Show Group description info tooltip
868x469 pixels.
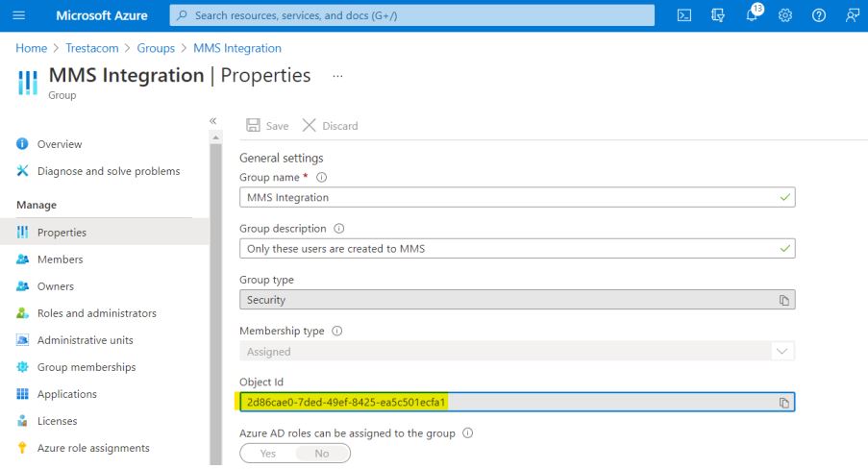[x=338, y=228]
